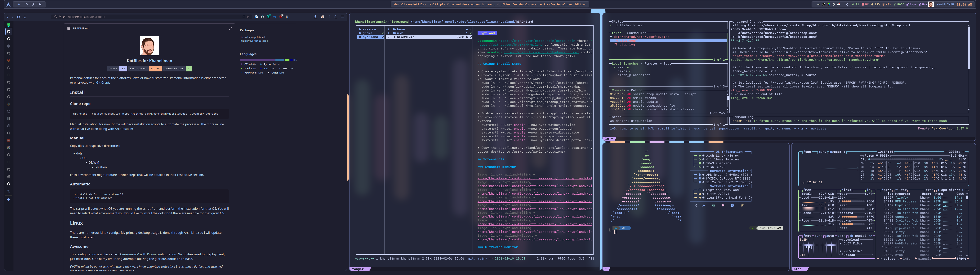The image size is (980, 275).
Task: Toggle btop network auto scaling
Action: pos(830,236)
